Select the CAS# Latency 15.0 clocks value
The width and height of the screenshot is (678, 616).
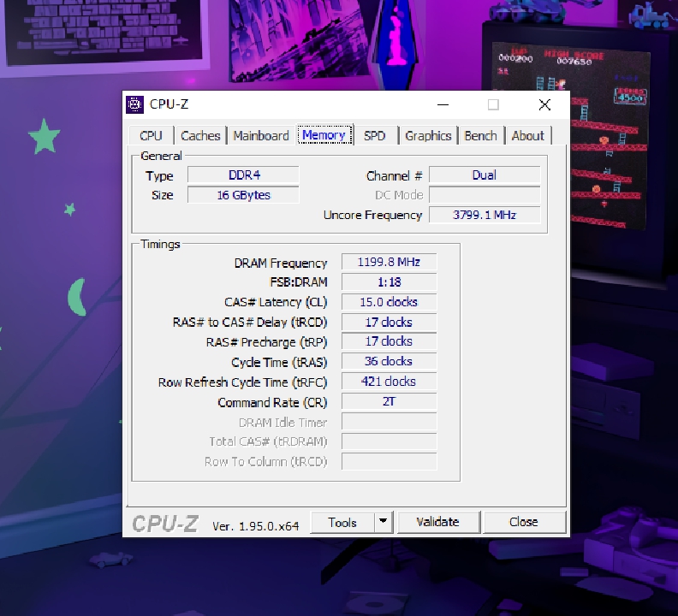point(390,302)
